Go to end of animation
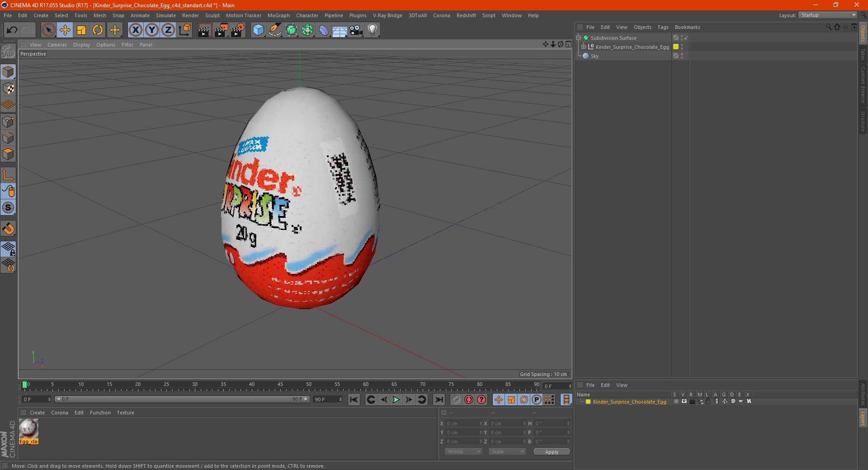868x470 pixels. (x=439, y=399)
